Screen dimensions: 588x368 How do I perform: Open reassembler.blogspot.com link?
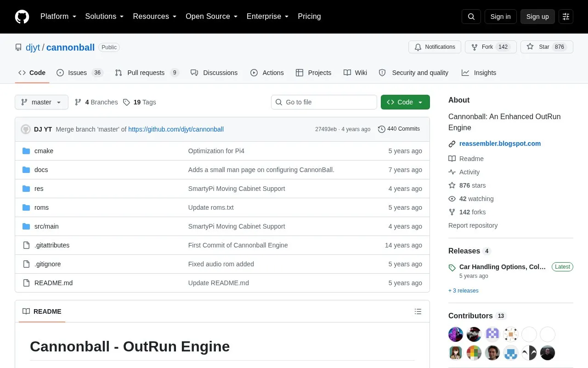coord(500,144)
